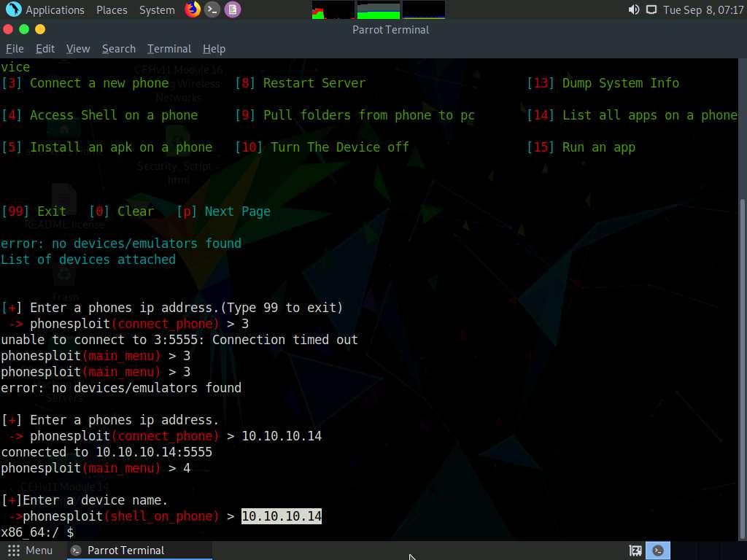Open the Search menu
747x560 pixels.
(x=118, y=48)
